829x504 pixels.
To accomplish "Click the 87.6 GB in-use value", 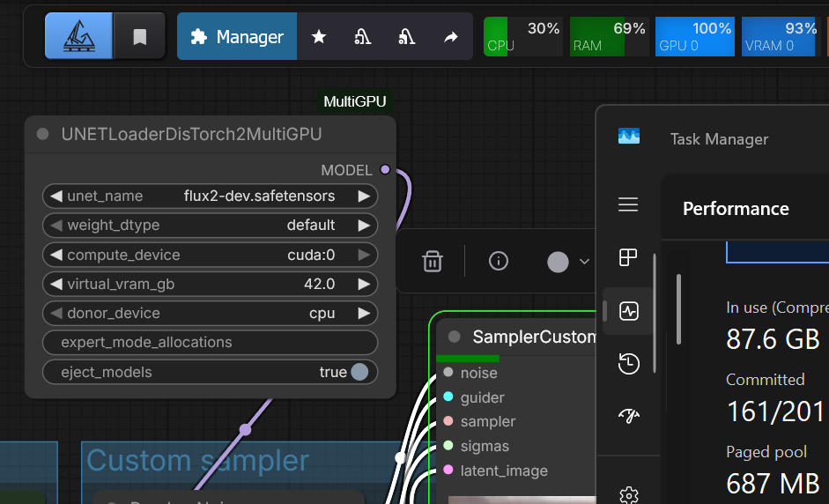I will (773, 339).
